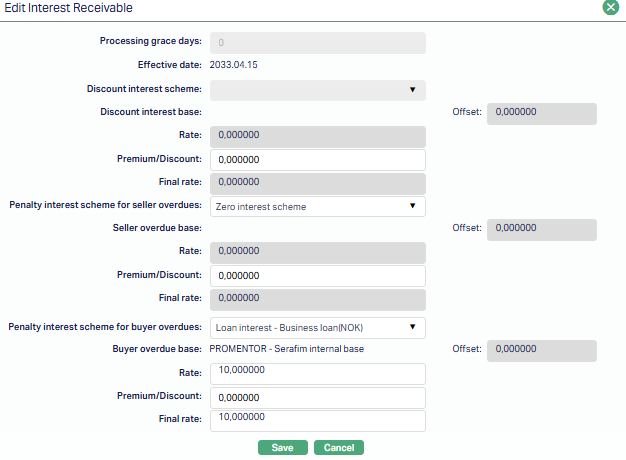626x460 pixels.
Task: Click the Save button
Action: [x=283, y=448]
